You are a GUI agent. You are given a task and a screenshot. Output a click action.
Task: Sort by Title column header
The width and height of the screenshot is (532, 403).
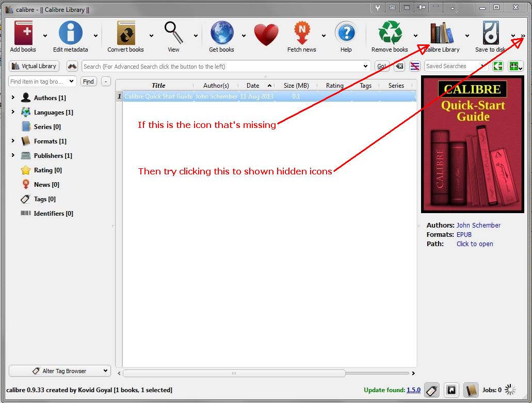click(x=158, y=86)
